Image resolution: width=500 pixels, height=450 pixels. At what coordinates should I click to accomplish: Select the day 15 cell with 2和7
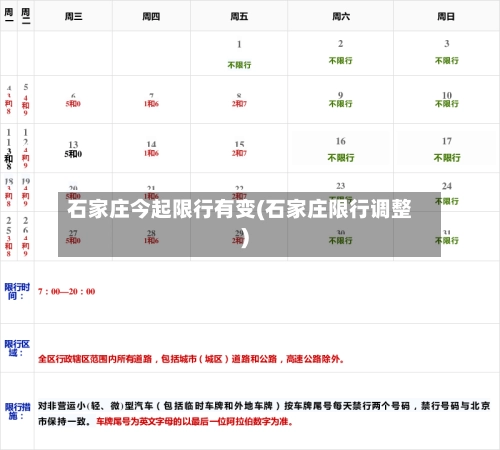239,148
